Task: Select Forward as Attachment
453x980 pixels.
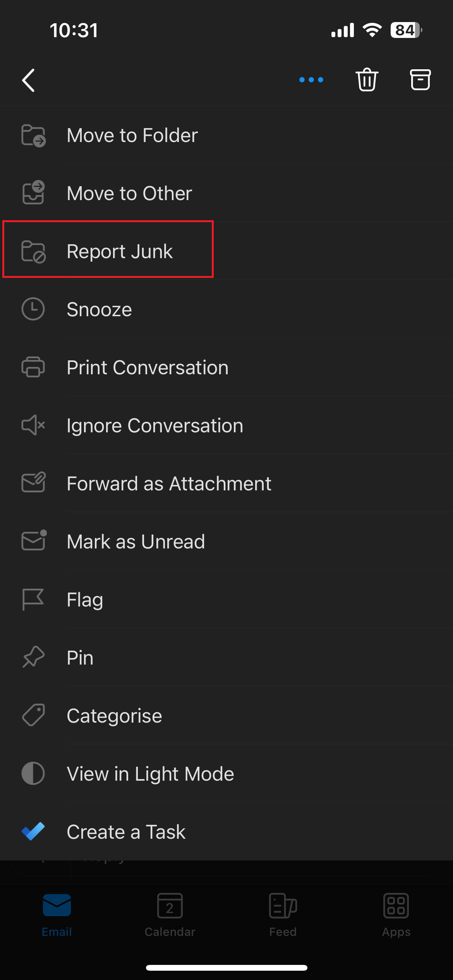Action: click(x=169, y=483)
